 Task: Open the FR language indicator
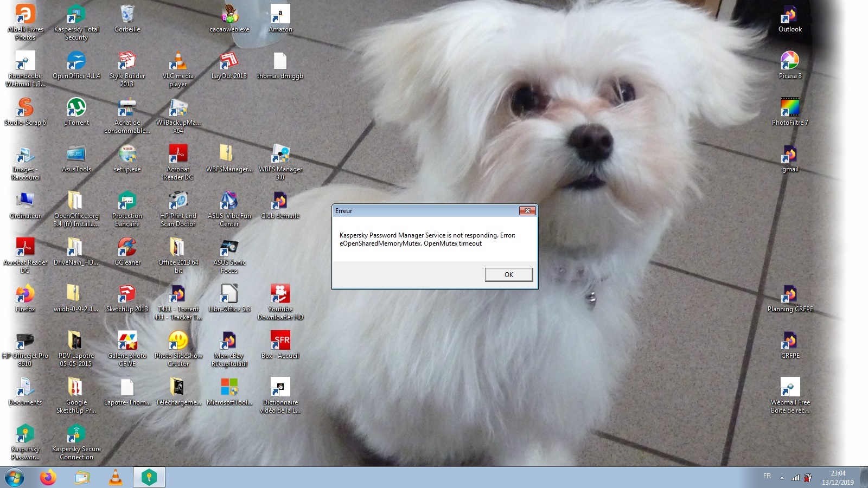pyautogui.click(x=767, y=476)
